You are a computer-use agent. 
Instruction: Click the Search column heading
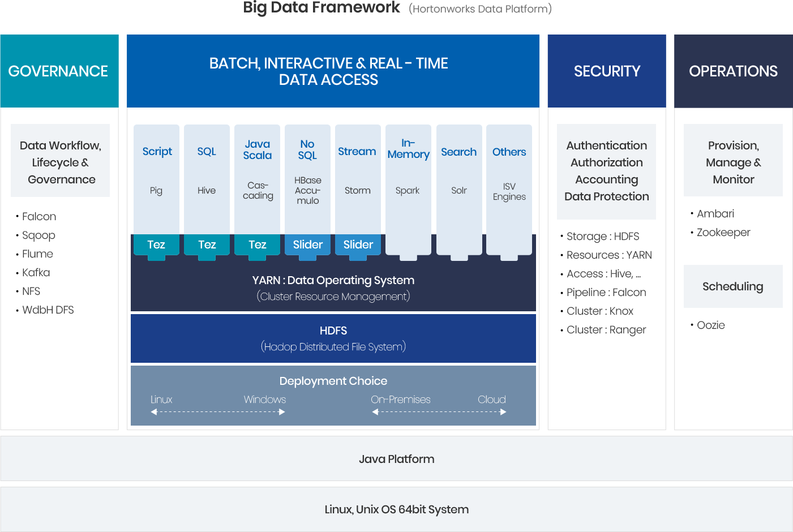click(458, 152)
